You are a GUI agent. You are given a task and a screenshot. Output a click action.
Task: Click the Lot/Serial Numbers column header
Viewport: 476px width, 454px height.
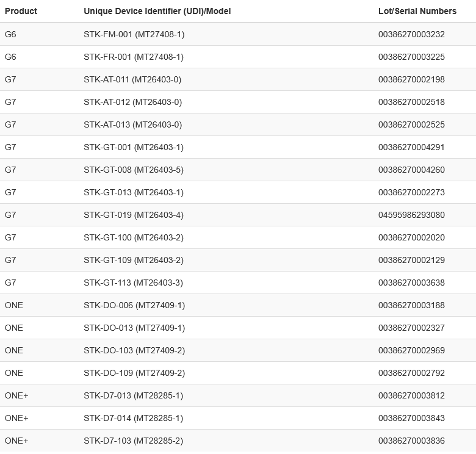[417, 11]
